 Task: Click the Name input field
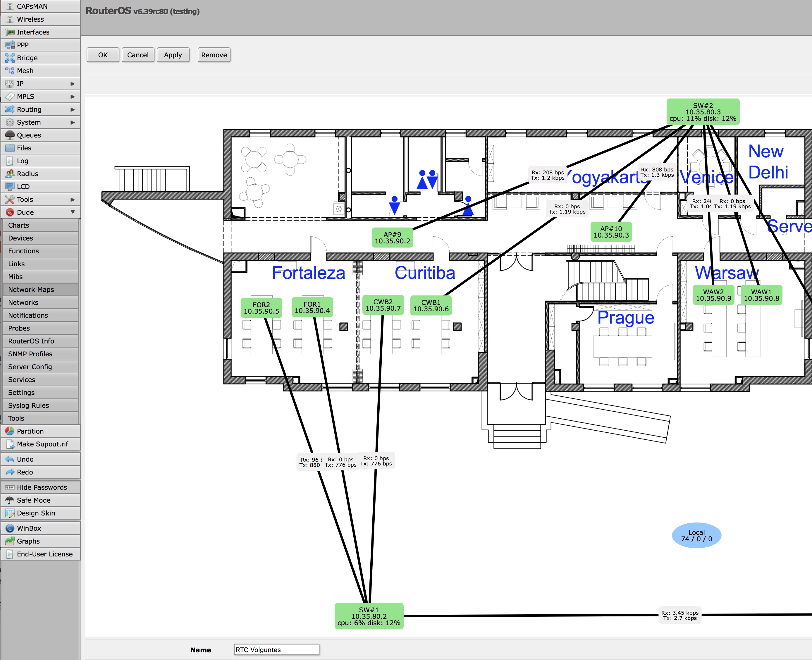pos(276,650)
